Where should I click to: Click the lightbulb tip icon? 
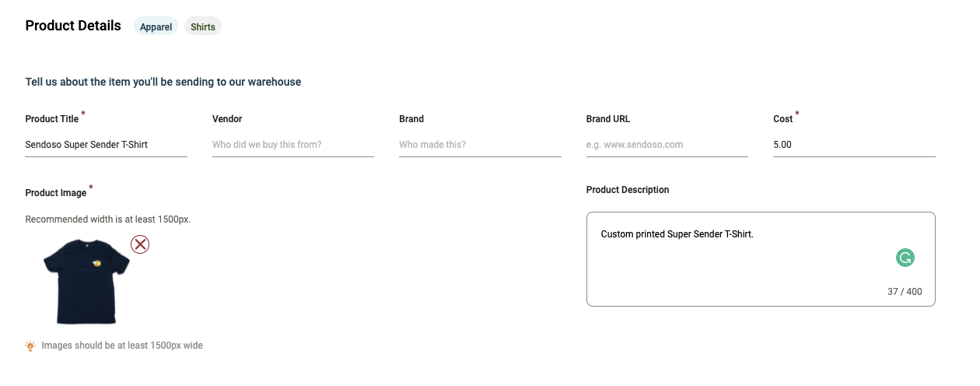[x=30, y=346]
